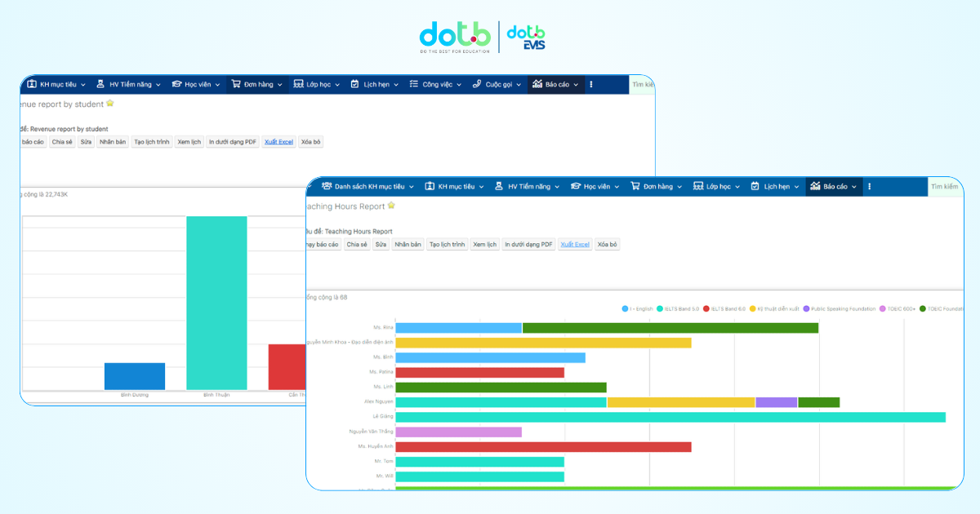The height and width of the screenshot is (514, 980).
Task: Click the yellow Kỹ thuật diễn xuất legend swatch
Action: pyautogui.click(x=753, y=308)
